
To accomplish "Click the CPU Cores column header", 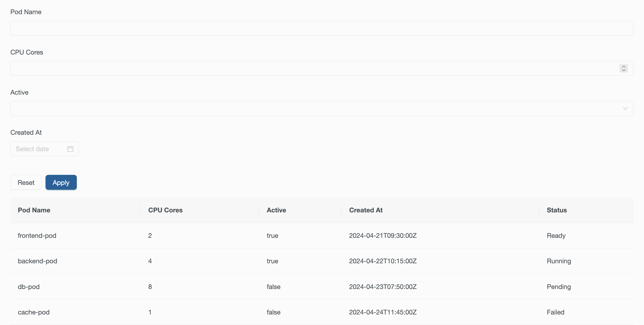I will click(x=165, y=210).
